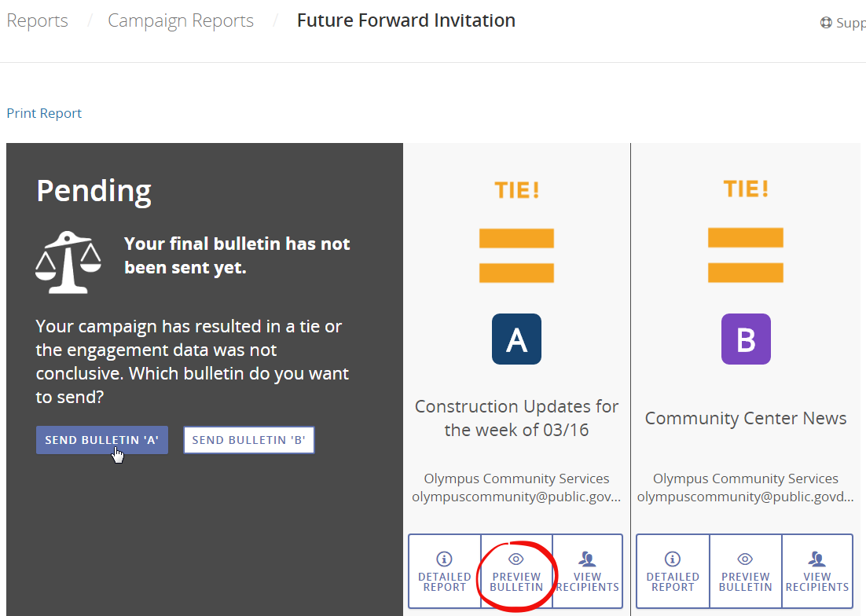
Task: Click Community Center News bulletin title
Action: coord(746,418)
